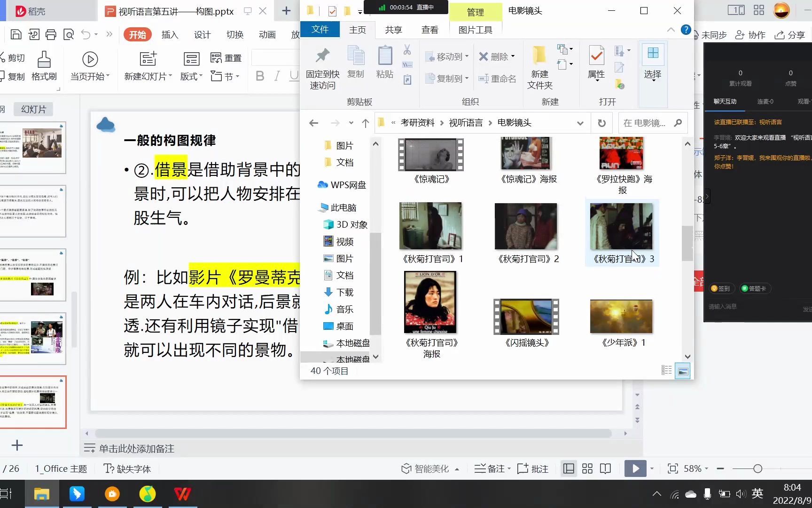Open 节 section dropdown in WPS

226,76
